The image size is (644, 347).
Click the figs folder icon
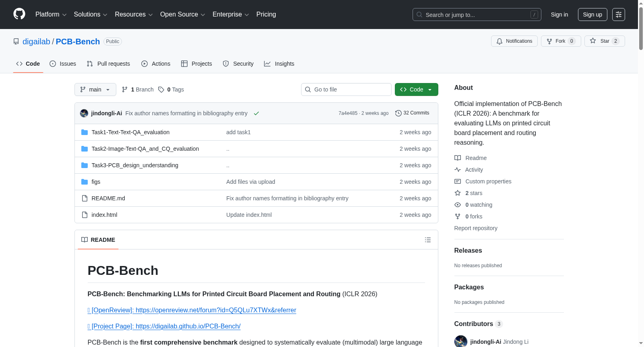(x=85, y=182)
